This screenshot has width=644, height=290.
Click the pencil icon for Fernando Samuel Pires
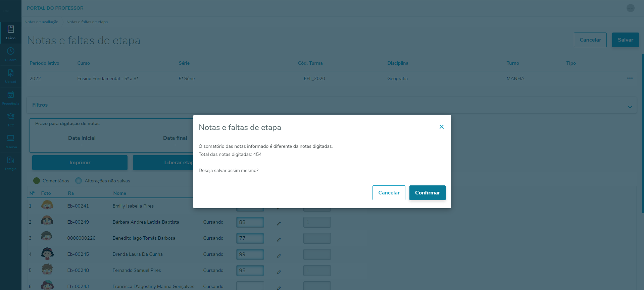click(x=279, y=272)
